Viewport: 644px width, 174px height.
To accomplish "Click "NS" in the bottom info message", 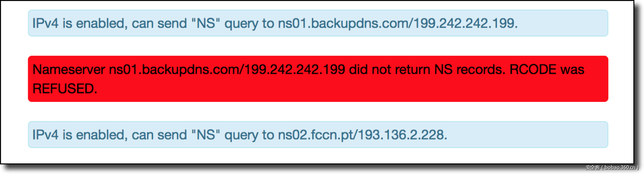I will 206,135.
